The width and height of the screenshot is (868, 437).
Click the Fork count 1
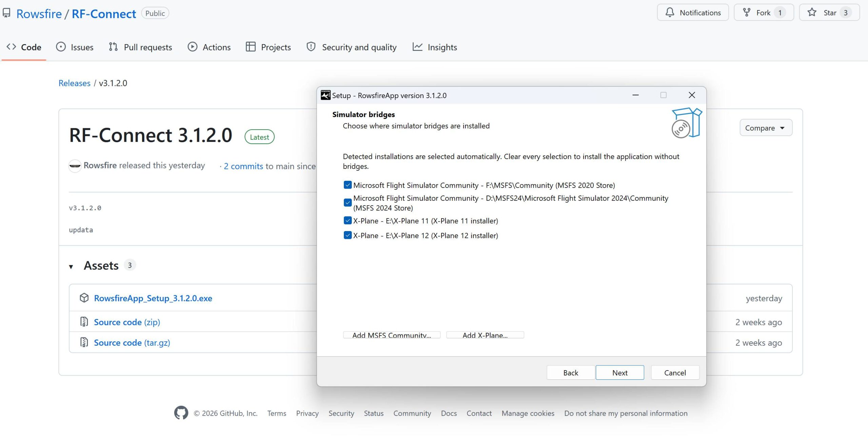point(780,13)
